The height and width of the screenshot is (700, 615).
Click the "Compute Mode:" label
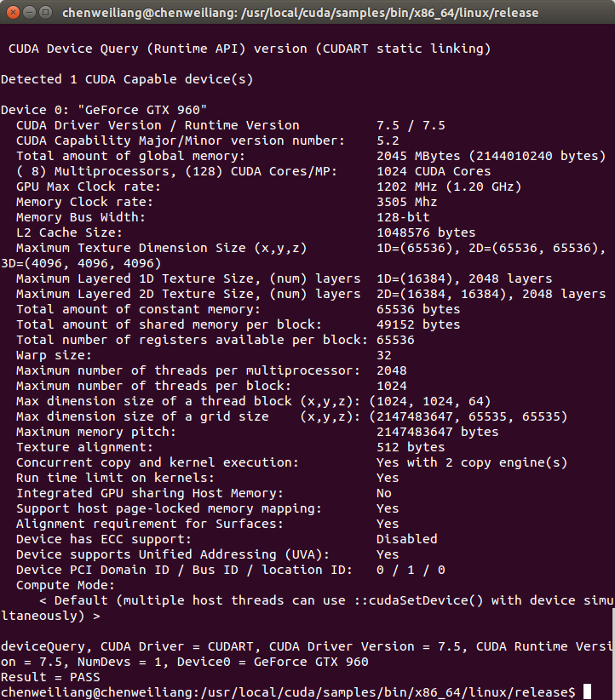(66, 585)
